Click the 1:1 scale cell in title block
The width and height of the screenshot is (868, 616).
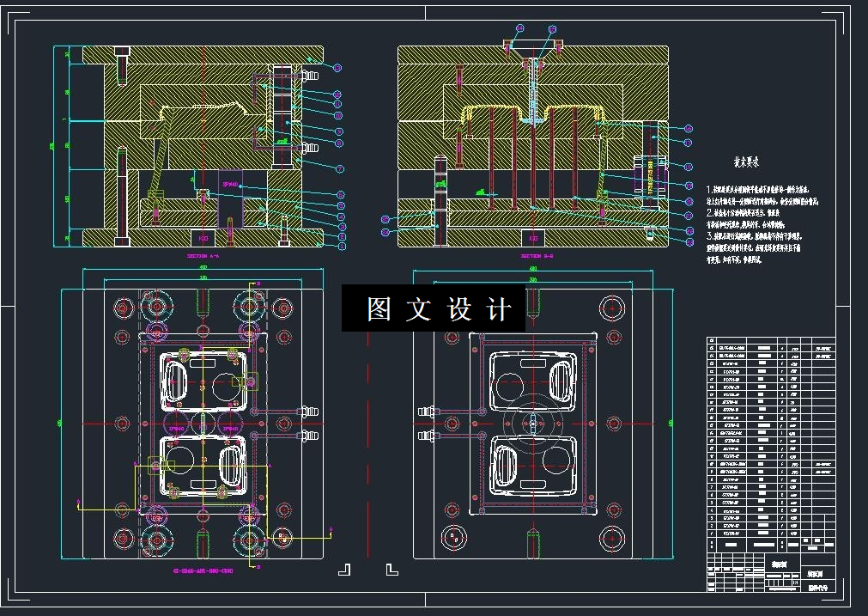[x=796, y=582]
